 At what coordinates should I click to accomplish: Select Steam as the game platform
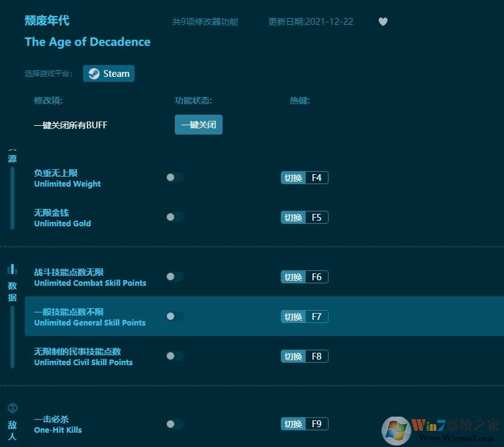tap(109, 74)
